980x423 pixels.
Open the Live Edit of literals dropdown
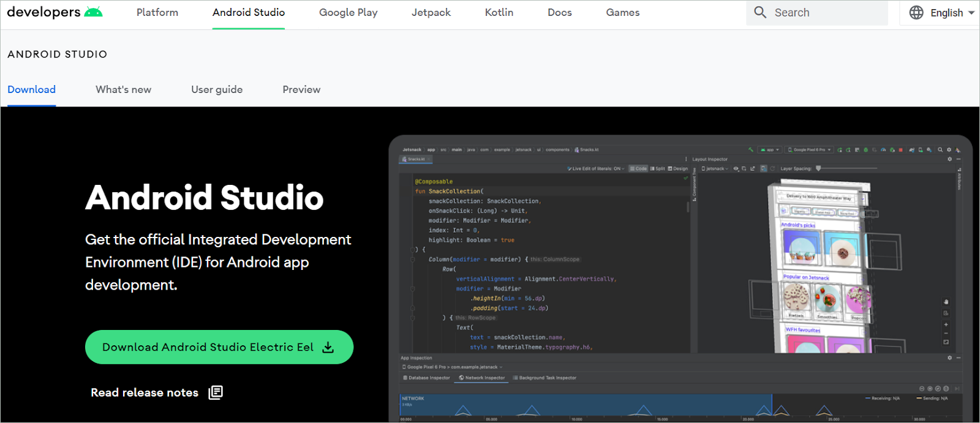(x=596, y=168)
